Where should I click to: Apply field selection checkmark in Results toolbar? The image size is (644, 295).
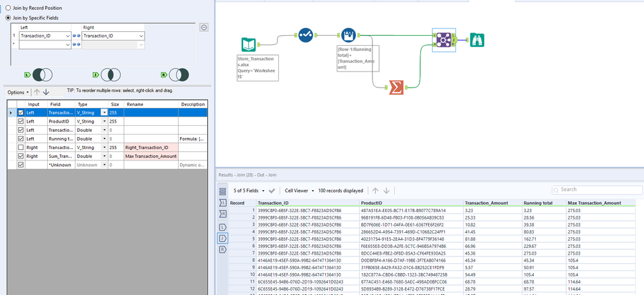[272, 191]
